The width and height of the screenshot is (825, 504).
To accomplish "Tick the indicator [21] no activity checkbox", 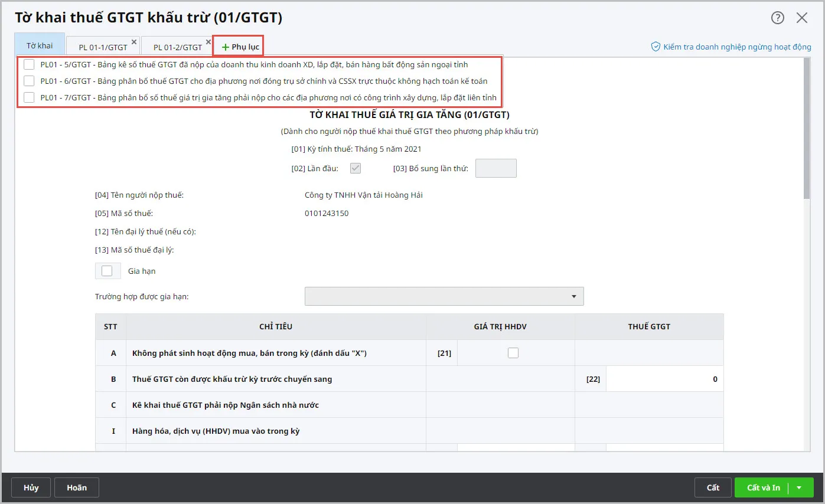I will point(513,353).
